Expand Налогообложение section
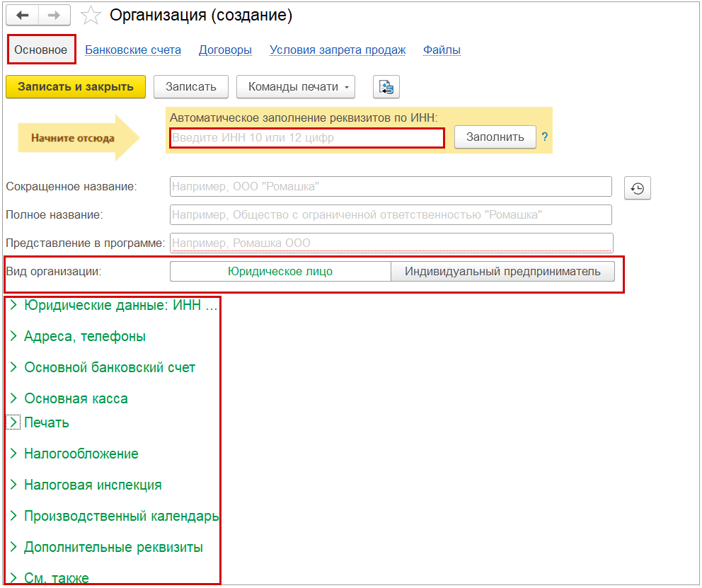The image size is (702, 588). pyautogui.click(x=74, y=454)
